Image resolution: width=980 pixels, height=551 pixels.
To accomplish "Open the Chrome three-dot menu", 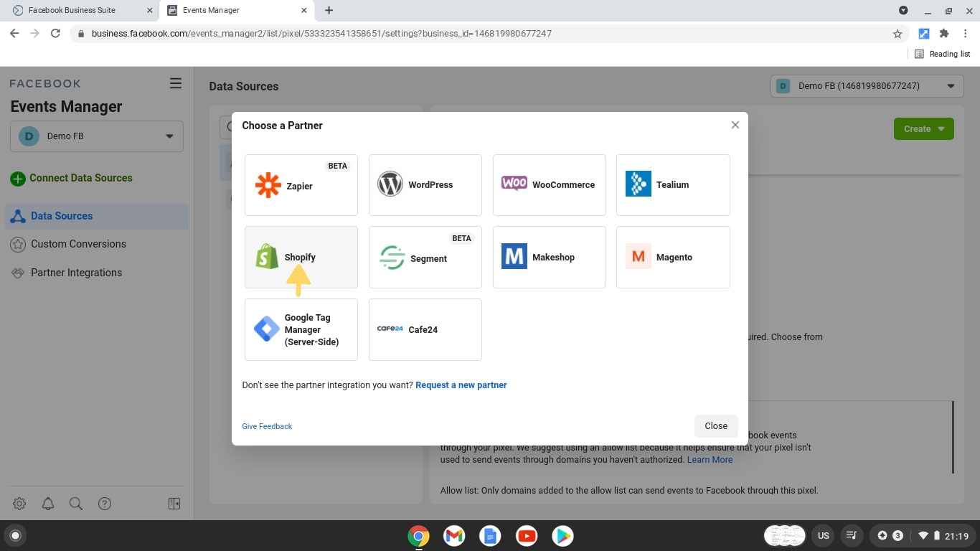I will pos(966,34).
